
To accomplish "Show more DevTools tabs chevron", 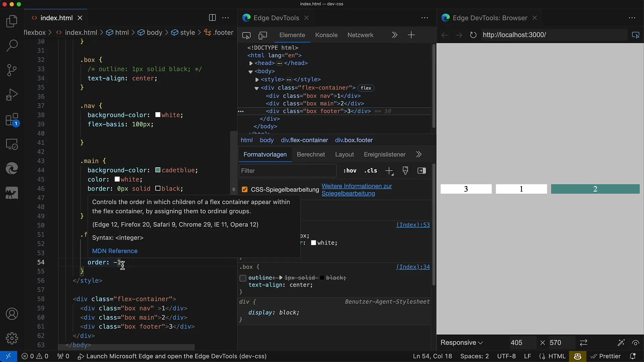I will tap(394, 35).
